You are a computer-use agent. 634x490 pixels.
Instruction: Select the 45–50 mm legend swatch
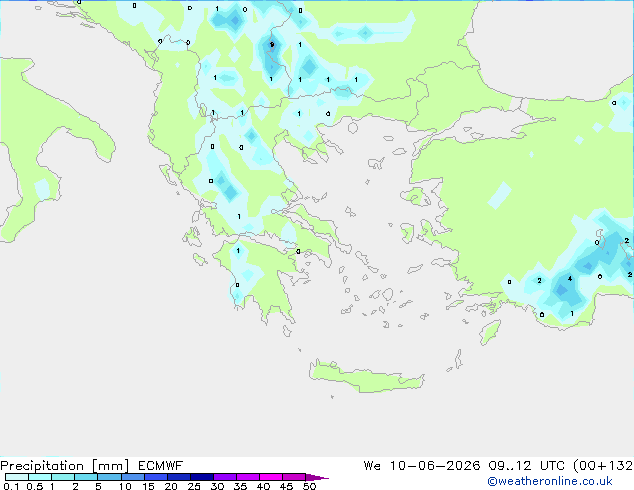pyautogui.click(x=294, y=477)
